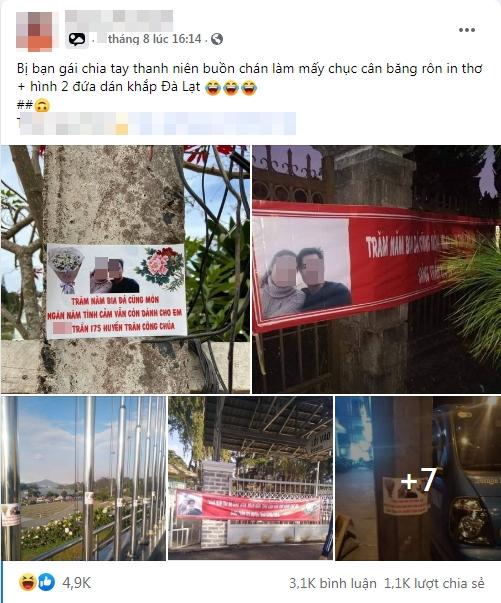The width and height of the screenshot is (501, 603).
Task: View the 1,1K lượt chia sẻ shares
Action: 434,583
